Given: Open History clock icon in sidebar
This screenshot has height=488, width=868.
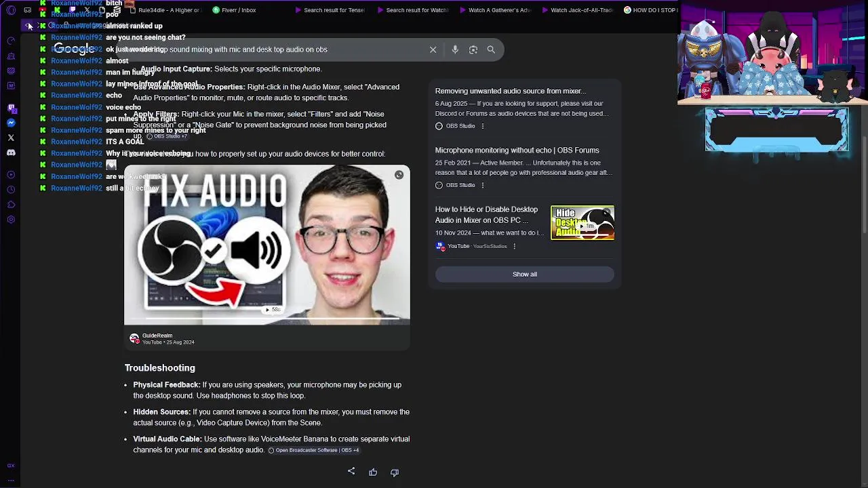Looking at the screenshot, I should [x=11, y=190].
